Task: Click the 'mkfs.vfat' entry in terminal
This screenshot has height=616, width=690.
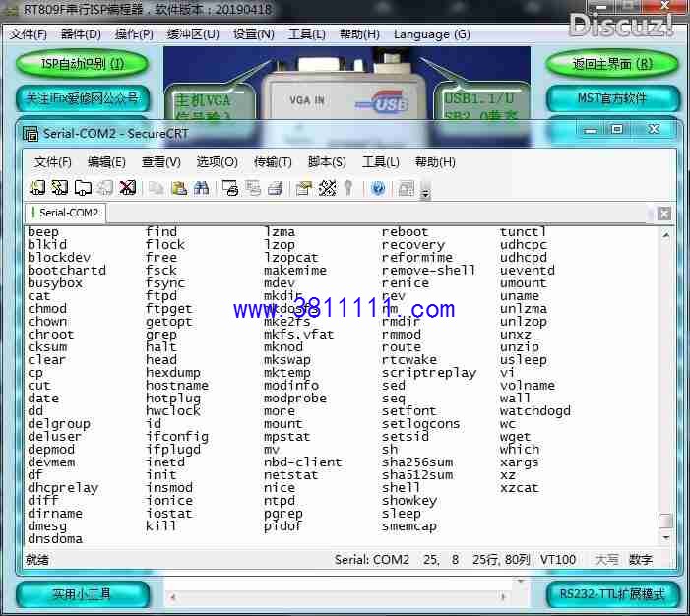Action: 299,335
